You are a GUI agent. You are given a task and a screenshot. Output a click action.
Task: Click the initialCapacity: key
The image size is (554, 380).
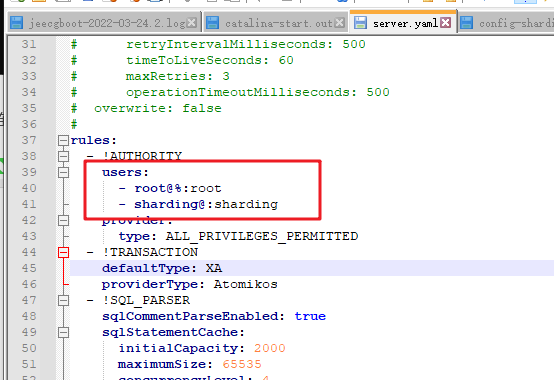pyautogui.click(x=182, y=348)
